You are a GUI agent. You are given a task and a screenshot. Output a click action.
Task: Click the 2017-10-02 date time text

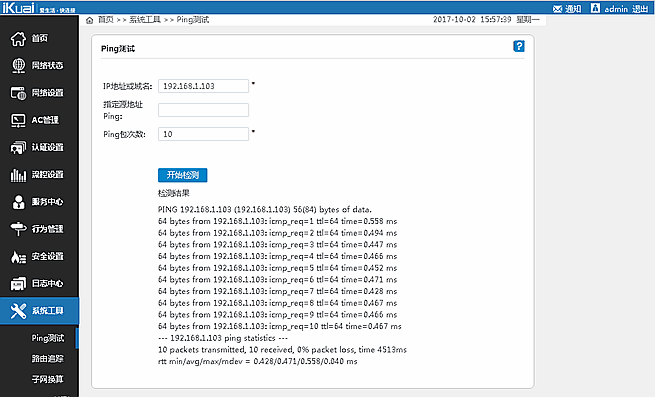tap(472, 19)
